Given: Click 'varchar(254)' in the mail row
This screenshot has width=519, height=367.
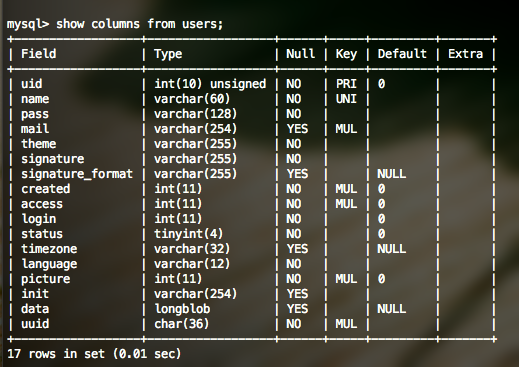Looking at the screenshot, I should 196,129.
